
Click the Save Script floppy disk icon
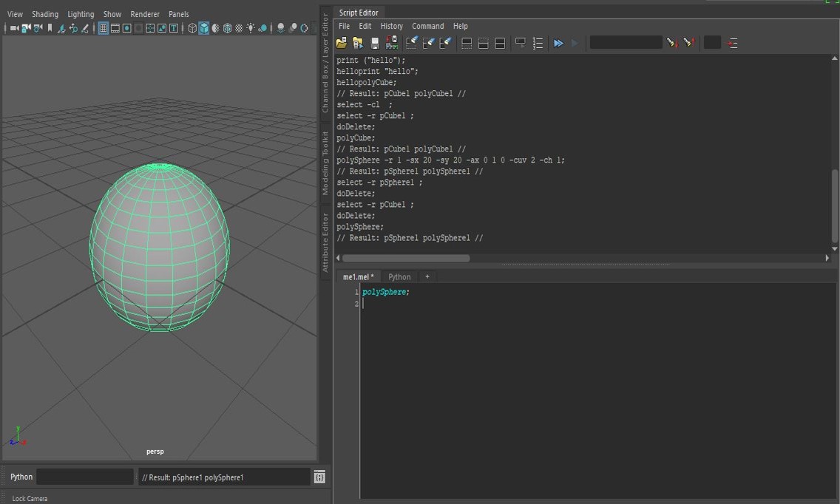375,44
